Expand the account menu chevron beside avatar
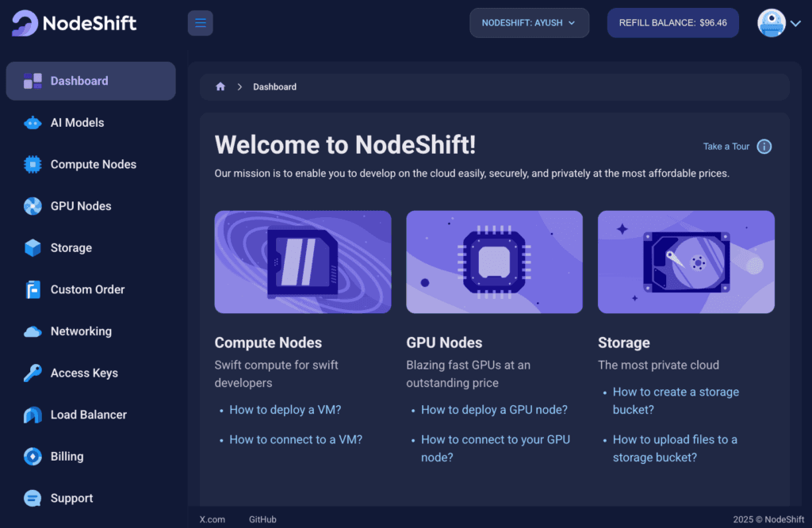812x528 pixels. point(796,23)
